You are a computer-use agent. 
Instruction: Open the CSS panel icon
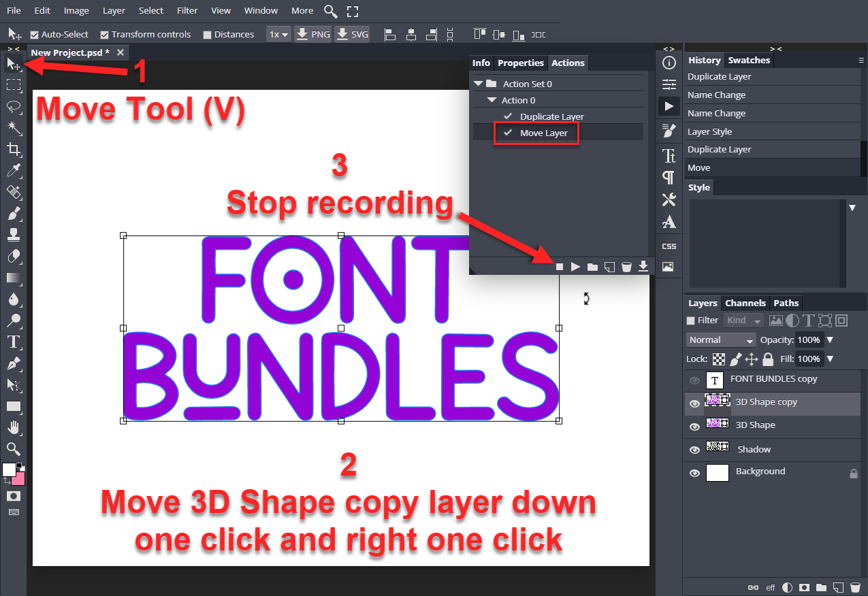click(669, 246)
